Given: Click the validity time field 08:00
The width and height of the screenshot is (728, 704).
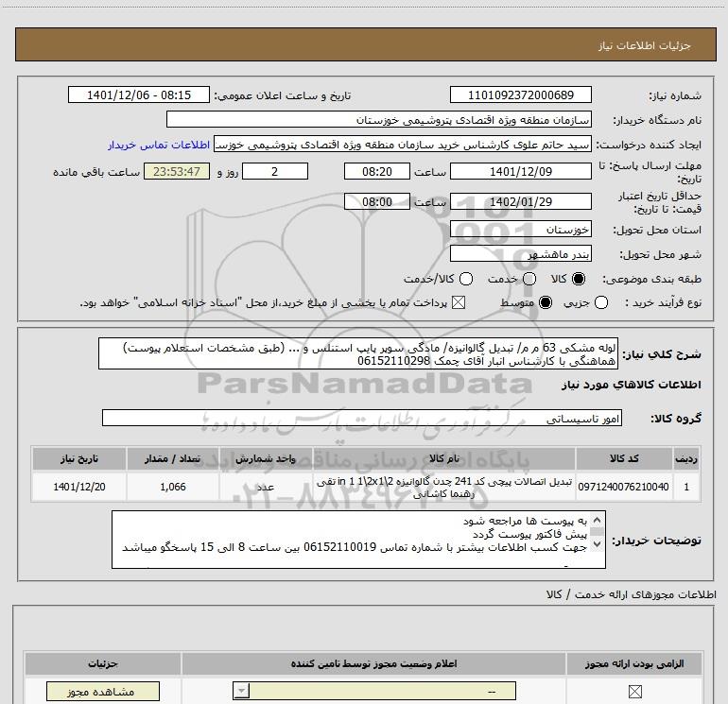Looking at the screenshot, I should point(377,202).
